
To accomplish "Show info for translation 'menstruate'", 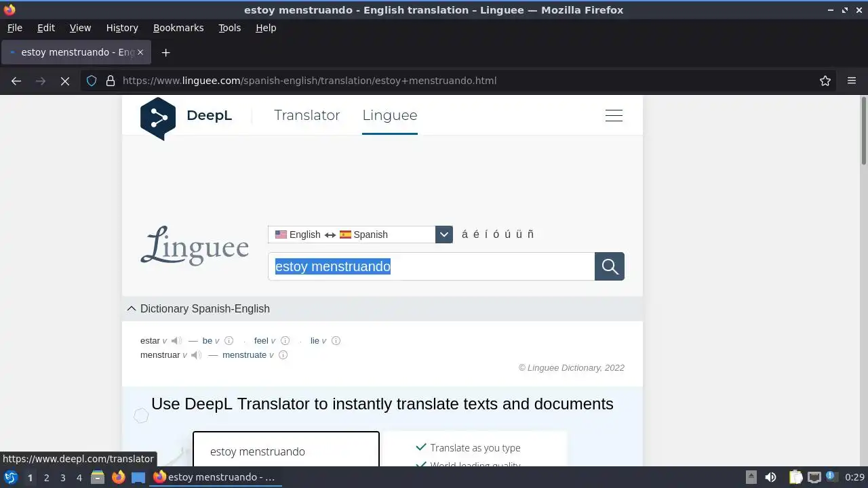I will click(283, 355).
